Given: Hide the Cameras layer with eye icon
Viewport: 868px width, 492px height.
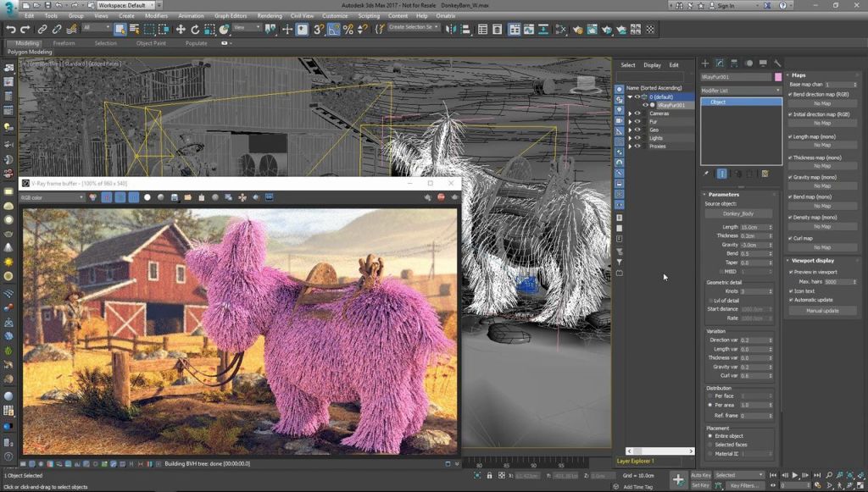Looking at the screenshot, I should (637, 113).
